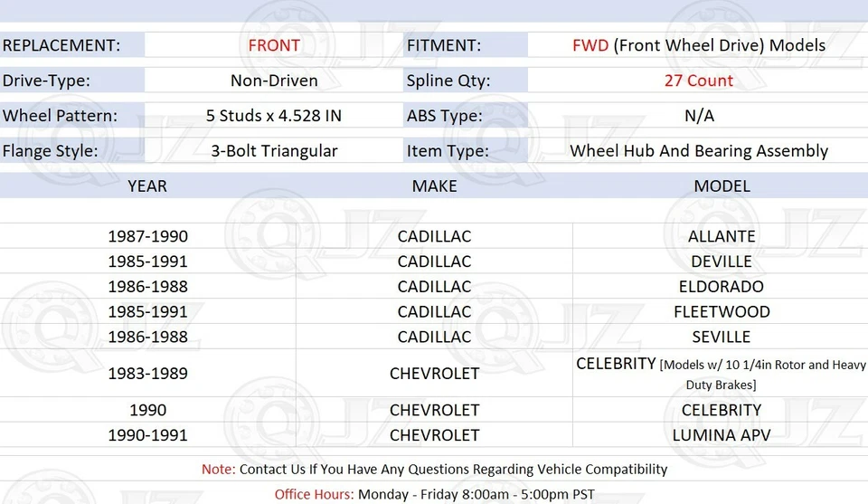The width and height of the screenshot is (868, 504).
Task: Select the 1983-1989 year cell
Action: pos(147,374)
